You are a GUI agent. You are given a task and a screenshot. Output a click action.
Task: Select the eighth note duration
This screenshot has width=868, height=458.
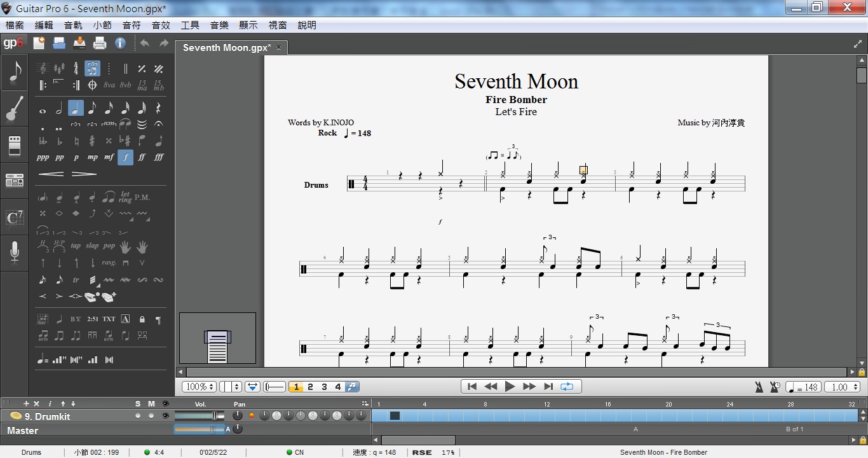[92, 109]
